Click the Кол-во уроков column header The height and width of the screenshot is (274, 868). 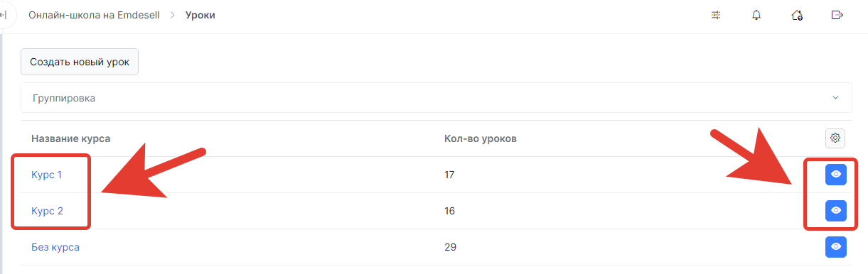(x=481, y=138)
